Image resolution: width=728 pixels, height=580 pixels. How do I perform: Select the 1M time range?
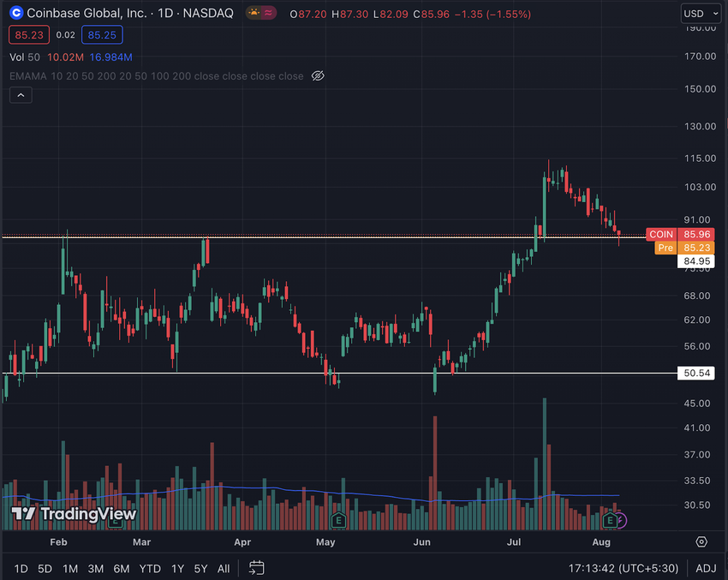pyautogui.click(x=70, y=568)
